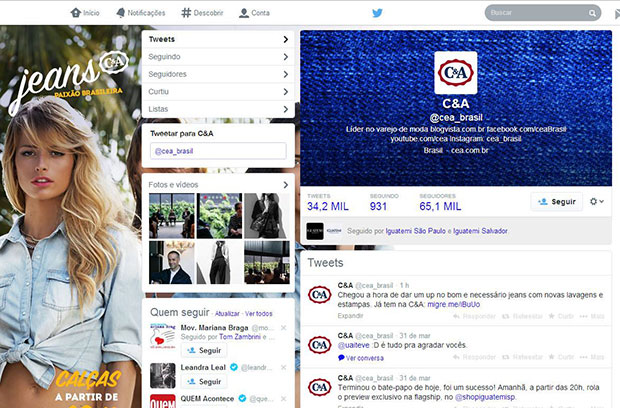Open QUEM Acontece avatar
Viewport: 620px width, 408px height.
click(x=163, y=401)
